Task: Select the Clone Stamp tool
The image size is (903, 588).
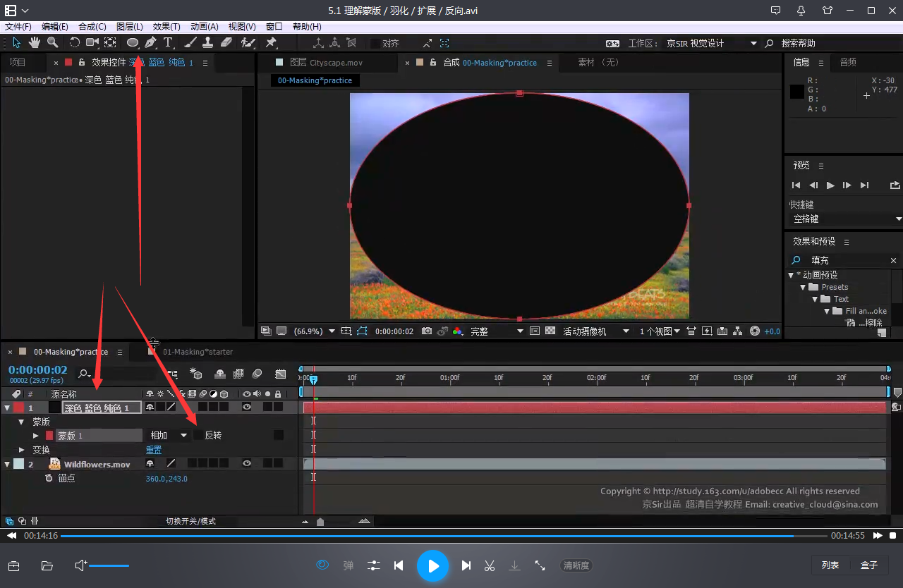Action: [208, 42]
